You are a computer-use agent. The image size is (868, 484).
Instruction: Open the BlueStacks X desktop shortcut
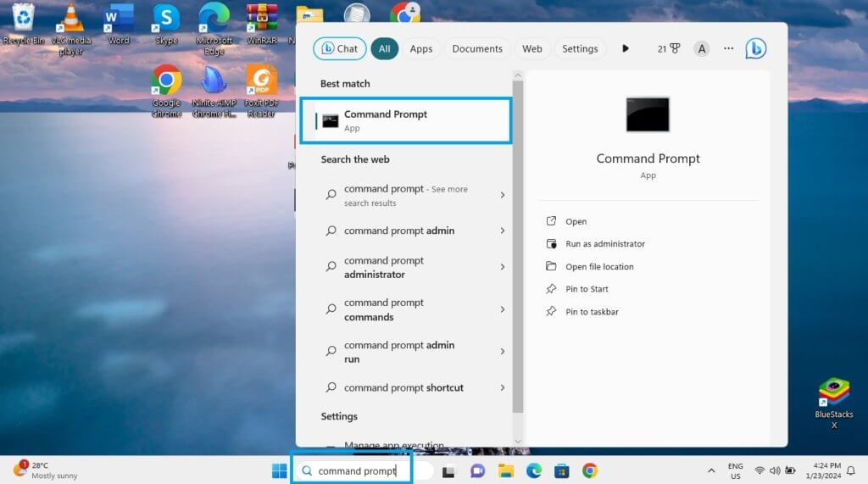tap(834, 403)
